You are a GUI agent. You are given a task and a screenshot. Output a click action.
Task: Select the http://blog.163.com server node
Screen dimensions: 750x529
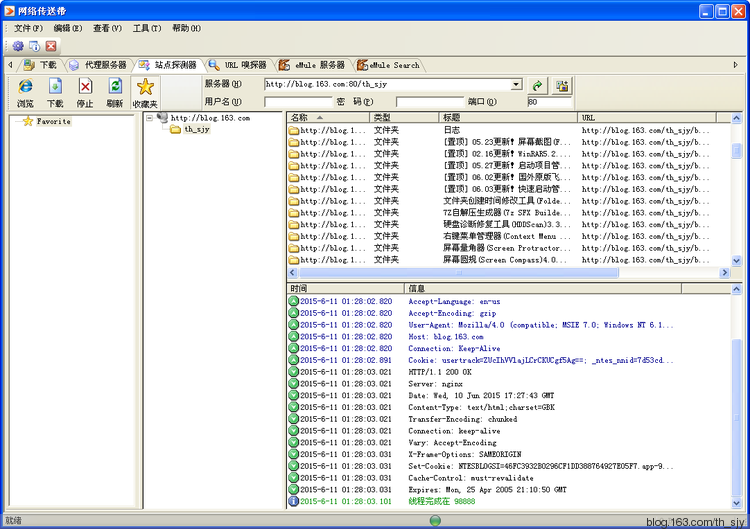coord(210,118)
